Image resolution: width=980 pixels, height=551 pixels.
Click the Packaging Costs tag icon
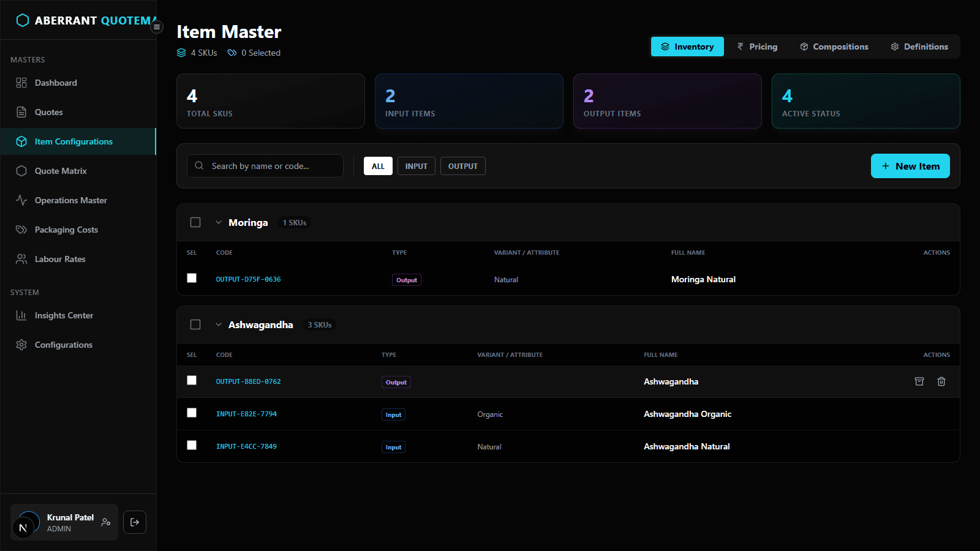point(21,230)
